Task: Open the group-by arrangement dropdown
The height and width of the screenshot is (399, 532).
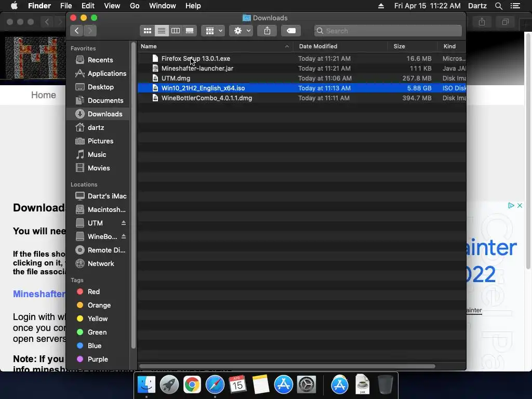Action: pos(213,31)
